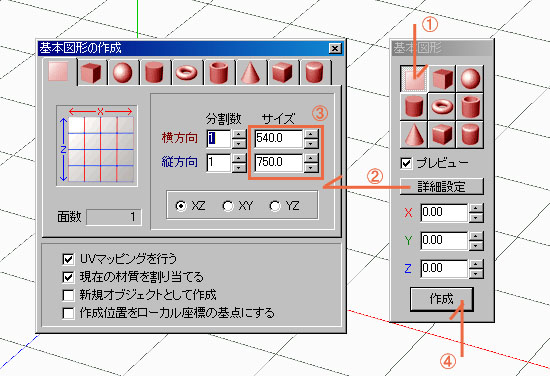Screen dimensions: 550x376
Task: Choose cylinder icon in 基本図形 panel
Action: (x=414, y=107)
